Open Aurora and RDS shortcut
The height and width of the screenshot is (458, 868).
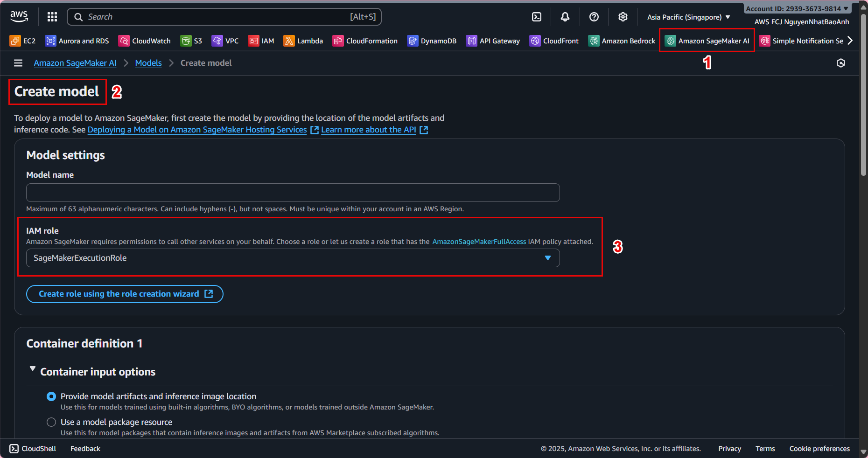click(x=77, y=41)
